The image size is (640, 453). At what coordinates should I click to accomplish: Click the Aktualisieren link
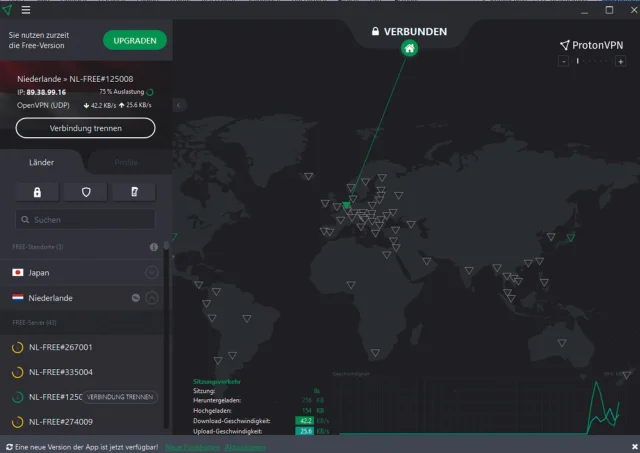coord(245,447)
